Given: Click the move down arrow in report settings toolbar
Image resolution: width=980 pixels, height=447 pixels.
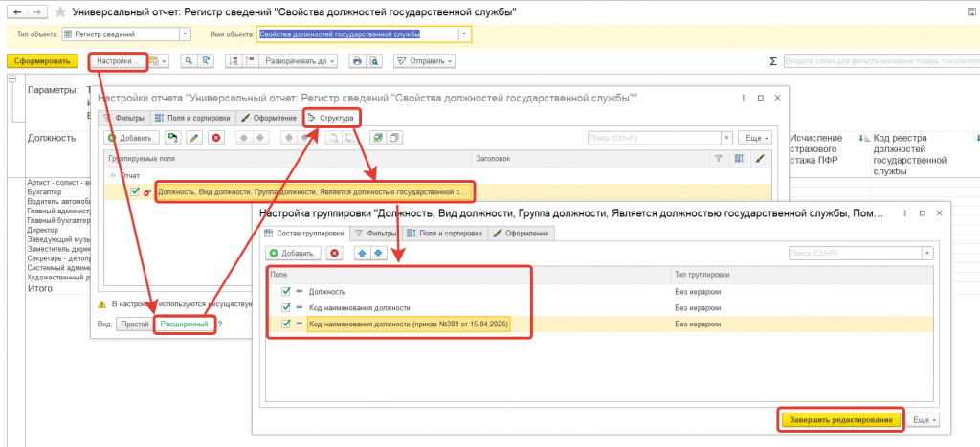Looking at the screenshot, I should point(260,138).
